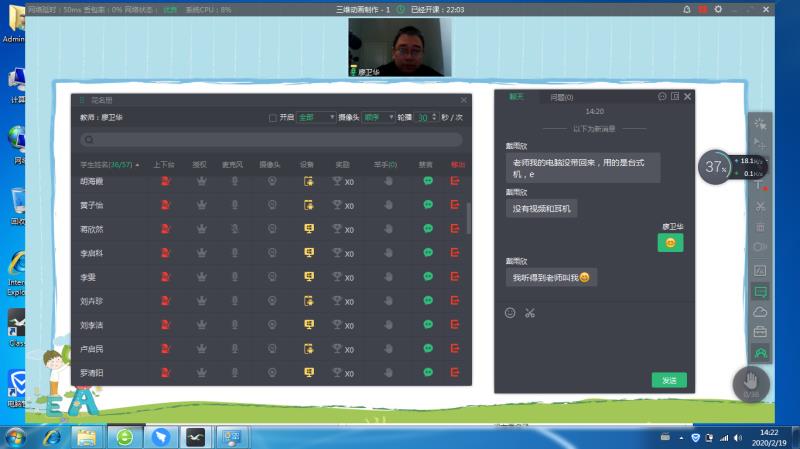Open the toolbox icon in right toolbar
The width and height of the screenshot is (800, 449).
[x=760, y=332]
